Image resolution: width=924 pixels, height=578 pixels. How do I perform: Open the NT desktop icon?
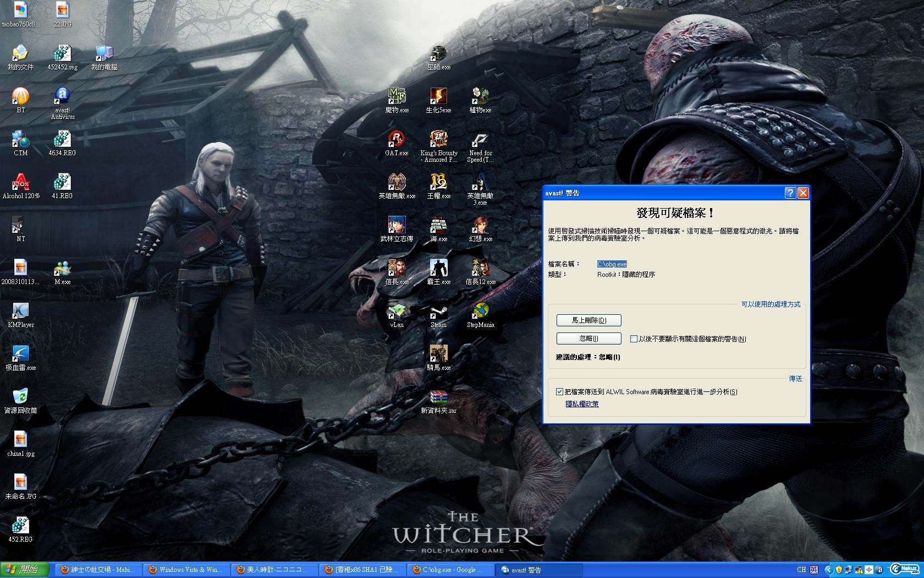pyautogui.click(x=20, y=229)
